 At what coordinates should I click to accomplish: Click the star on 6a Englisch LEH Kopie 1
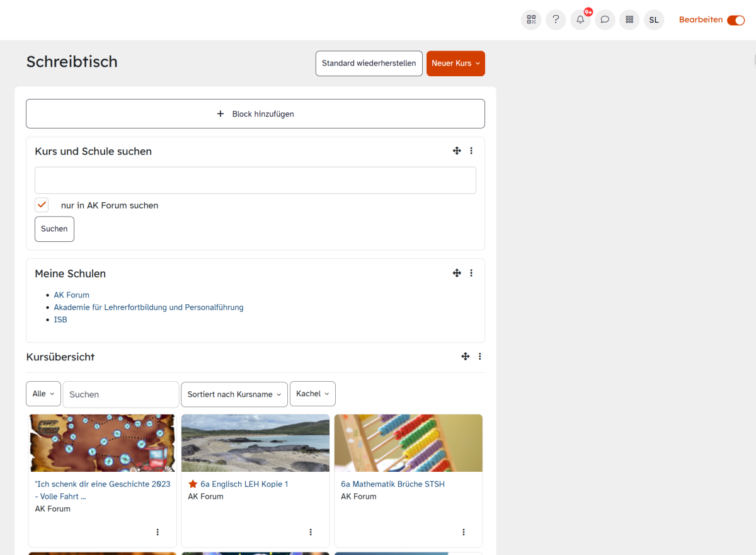point(193,484)
